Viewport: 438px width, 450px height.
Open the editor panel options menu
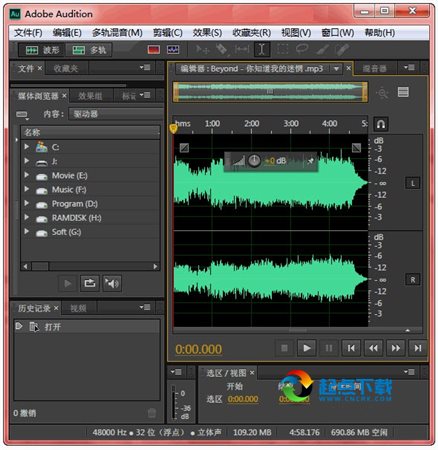click(x=409, y=68)
